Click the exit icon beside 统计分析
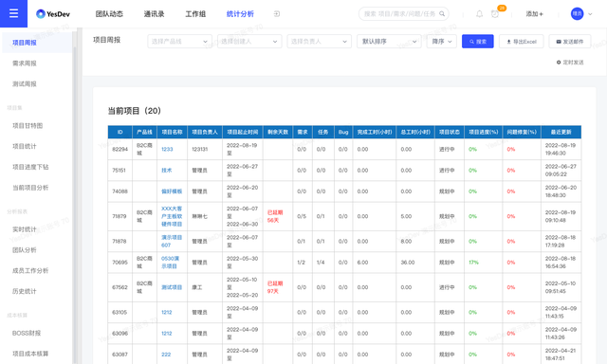 (277, 14)
